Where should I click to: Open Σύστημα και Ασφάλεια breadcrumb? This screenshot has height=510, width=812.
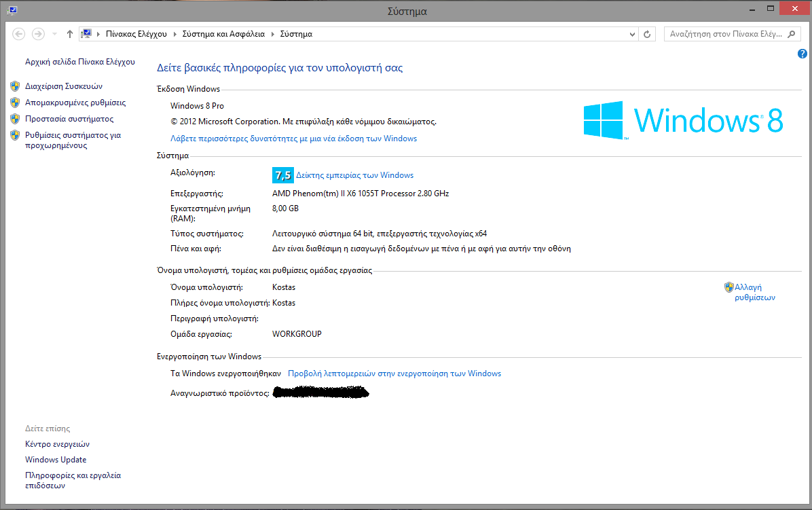(x=223, y=34)
